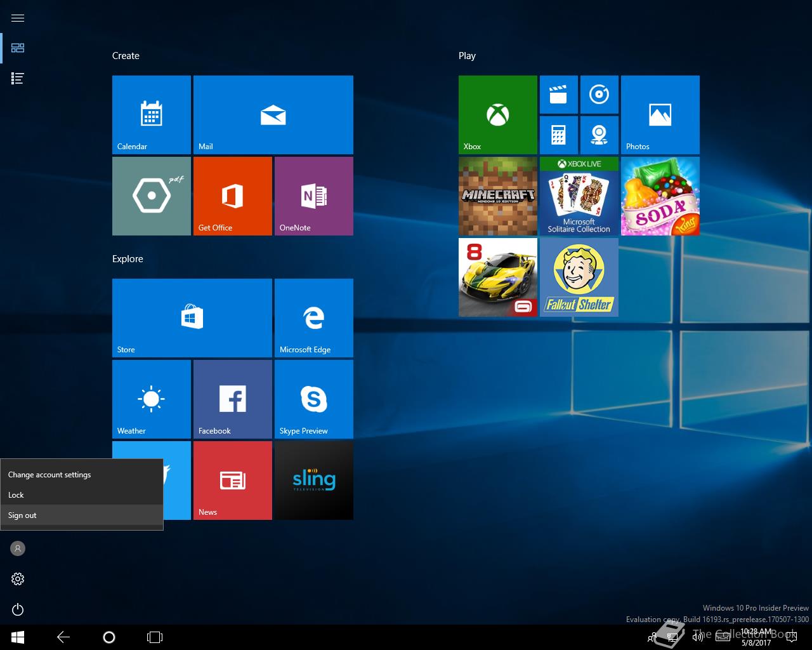
Task: Launch the Fallout Shelter tile
Action: (579, 277)
